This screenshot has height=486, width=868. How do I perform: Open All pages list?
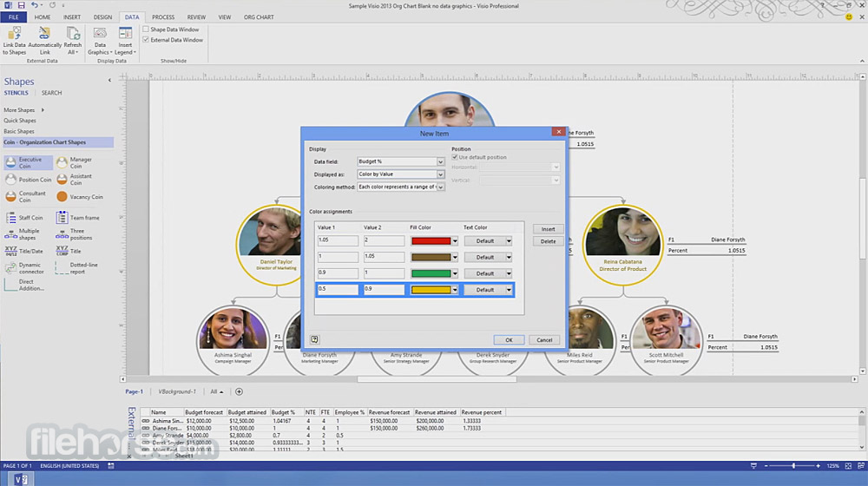click(x=216, y=391)
